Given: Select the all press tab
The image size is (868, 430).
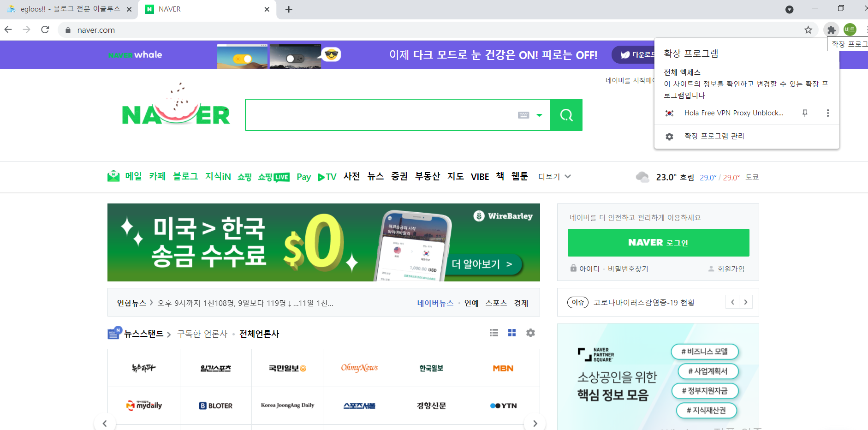Looking at the screenshot, I should (259, 334).
